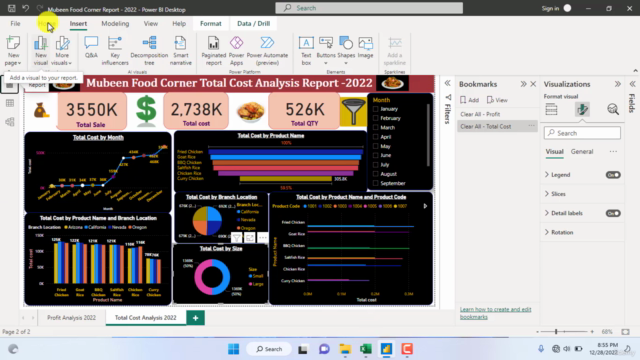This screenshot has width=640, height=360.
Task: Check the January month box
Action: [376, 109]
